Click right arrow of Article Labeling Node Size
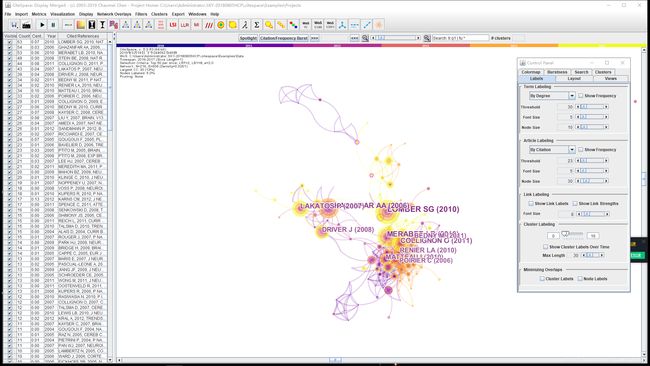 pyautogui.click(x=606, y=181)
